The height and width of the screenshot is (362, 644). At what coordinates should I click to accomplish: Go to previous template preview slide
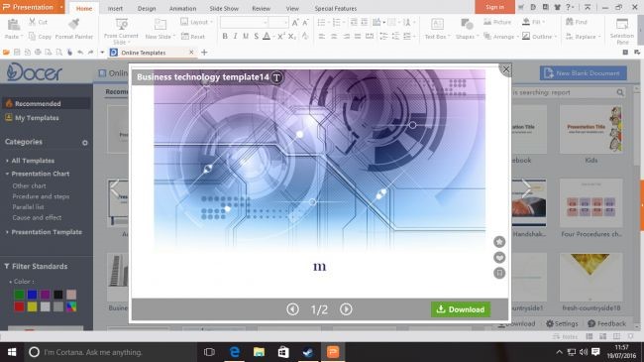coord(292,309)
